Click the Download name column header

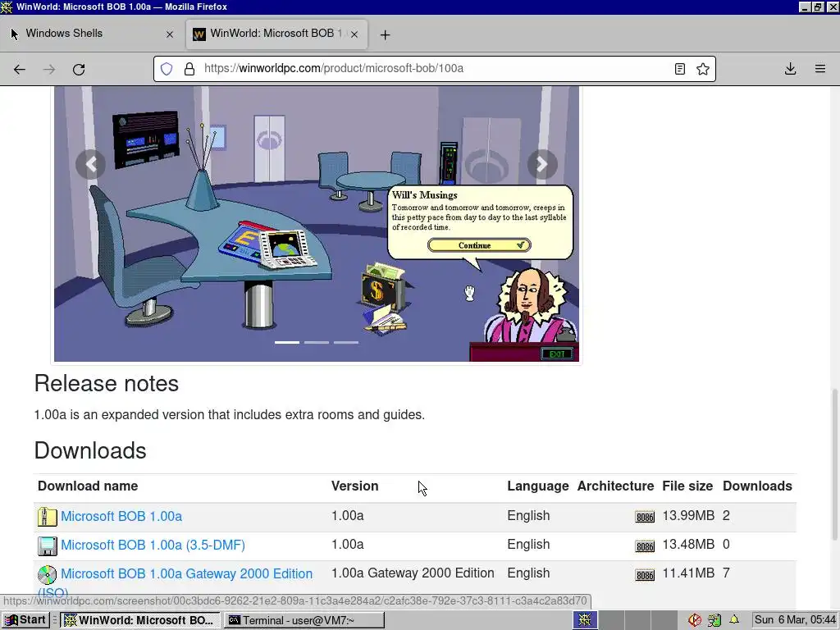coord(88,486)
